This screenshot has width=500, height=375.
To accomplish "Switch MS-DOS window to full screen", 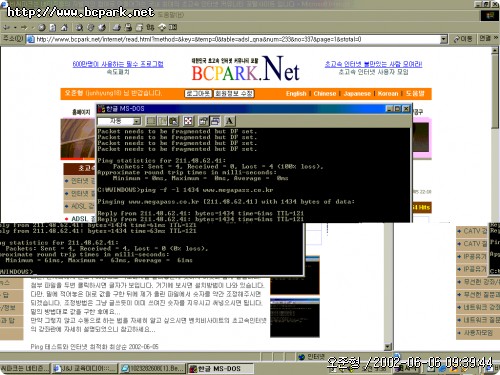I will click(x=188, y=121).
